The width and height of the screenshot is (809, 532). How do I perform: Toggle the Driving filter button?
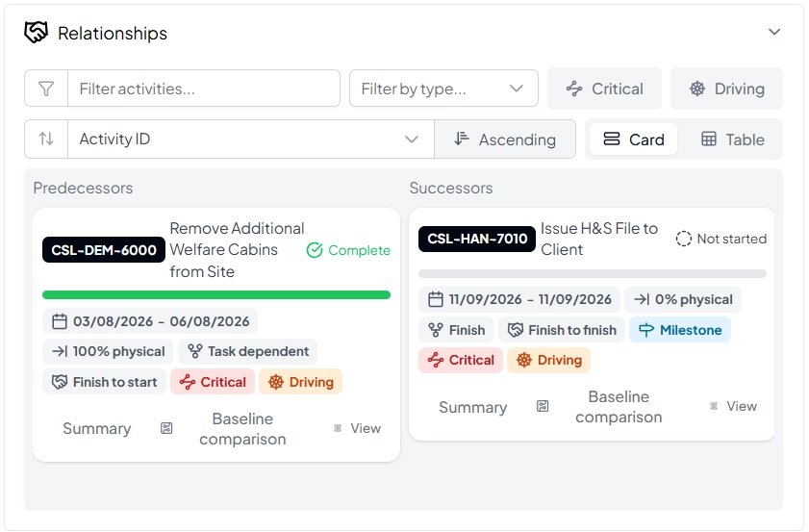[x=726, y=89]
